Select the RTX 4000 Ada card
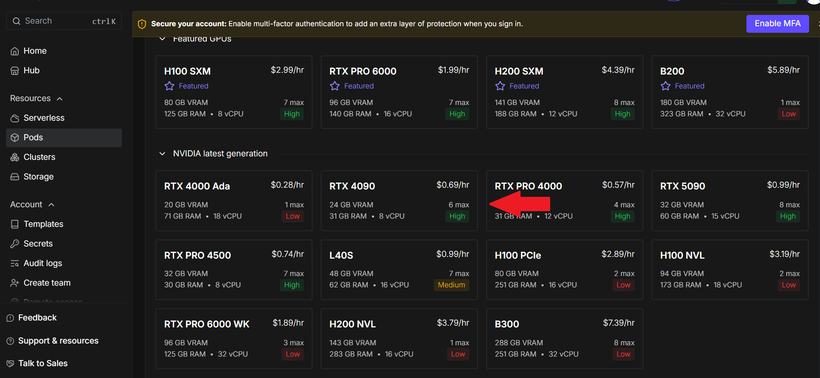 coord(234,200)
